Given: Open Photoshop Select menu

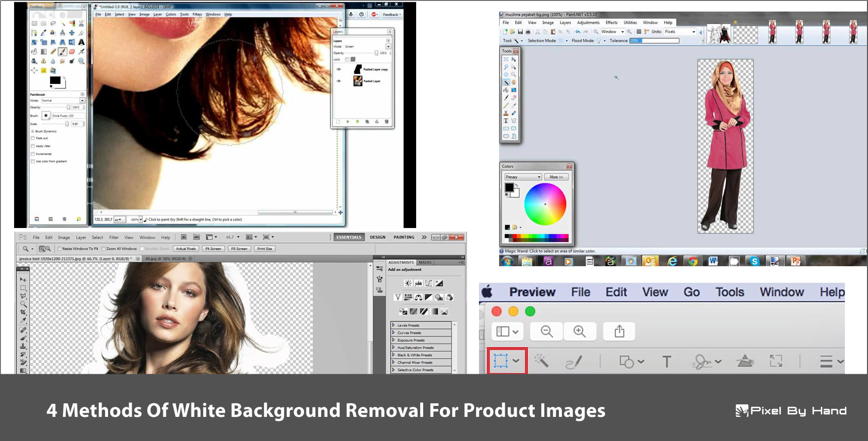Looking at the screenshot, I should pyautogui.click(x=98, y=238).
